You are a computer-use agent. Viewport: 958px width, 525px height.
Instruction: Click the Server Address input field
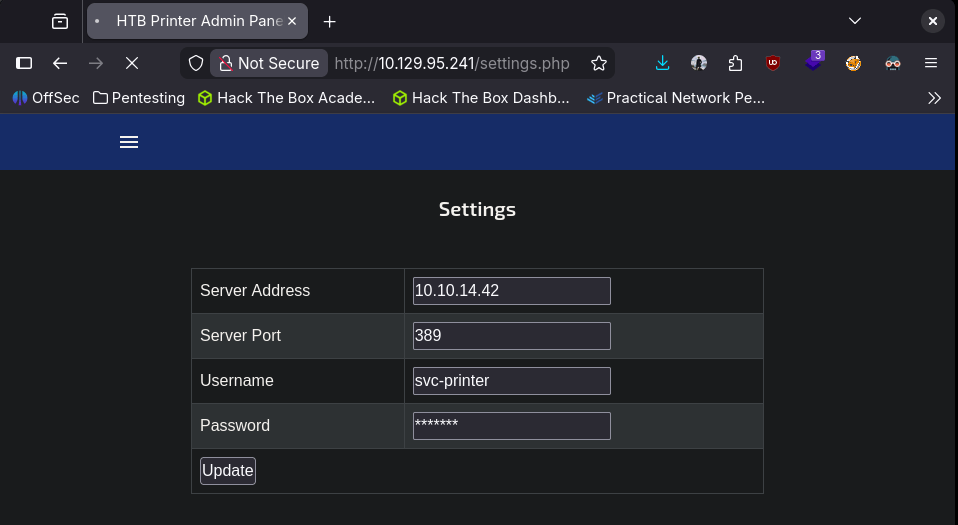(x=511, y=291)
